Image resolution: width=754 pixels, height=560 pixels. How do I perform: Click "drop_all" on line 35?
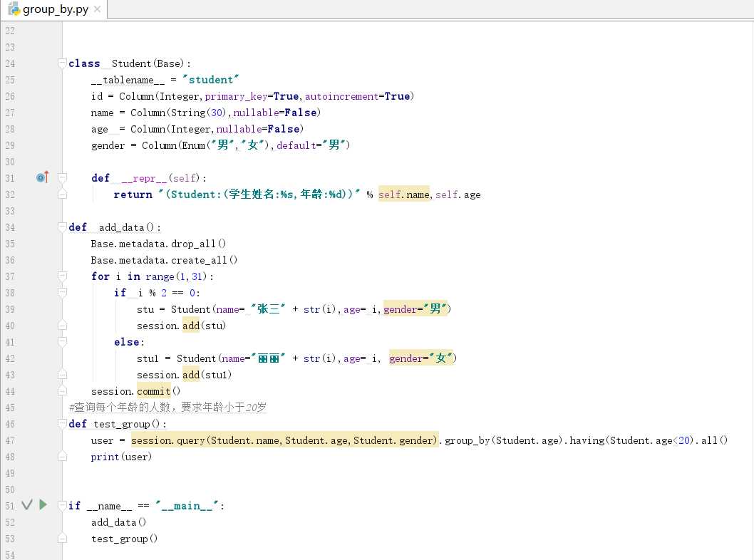[x=193, y=244]
